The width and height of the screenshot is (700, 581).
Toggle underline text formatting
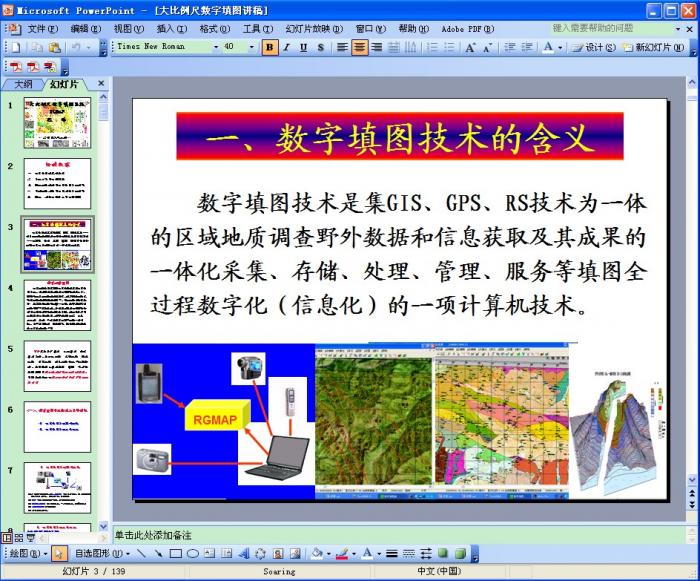point(303,47)
